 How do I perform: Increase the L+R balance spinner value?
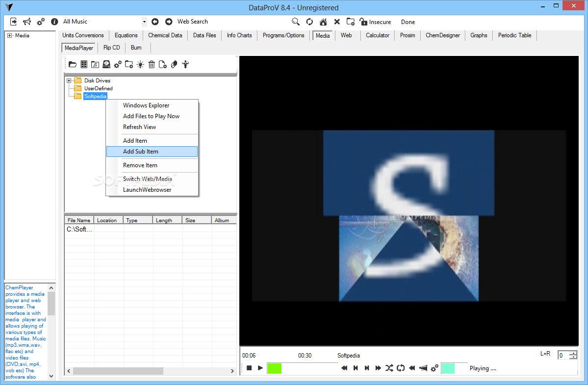[x=573, y=353]
